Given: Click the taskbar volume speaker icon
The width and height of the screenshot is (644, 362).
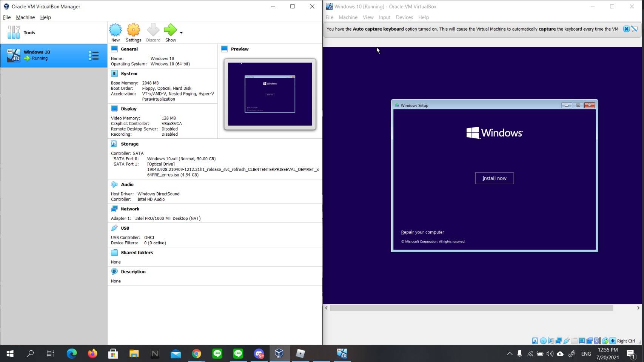Looking at the screenshot, I should (550, 354).
